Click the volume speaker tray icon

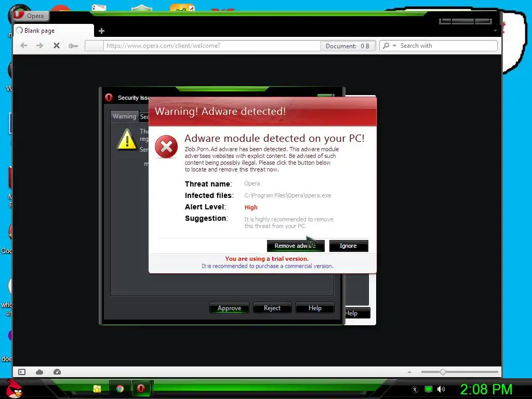[x=441, y=389]
